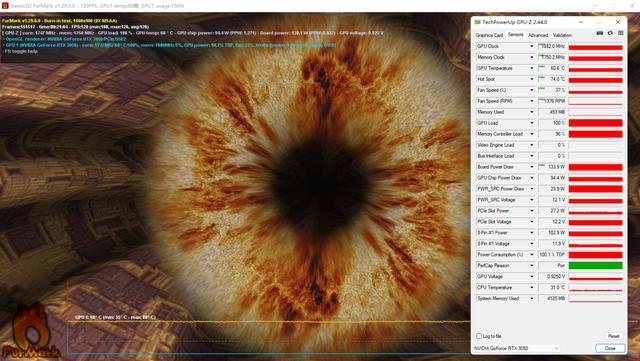Click the Fan Speed value 1376 RPM
640x361 pixels.
(555, 101)
